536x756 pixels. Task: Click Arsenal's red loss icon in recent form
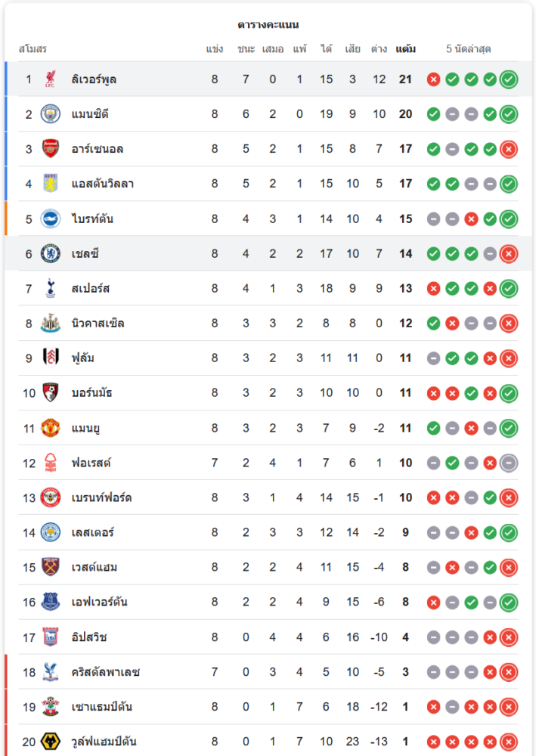[509, 149]
